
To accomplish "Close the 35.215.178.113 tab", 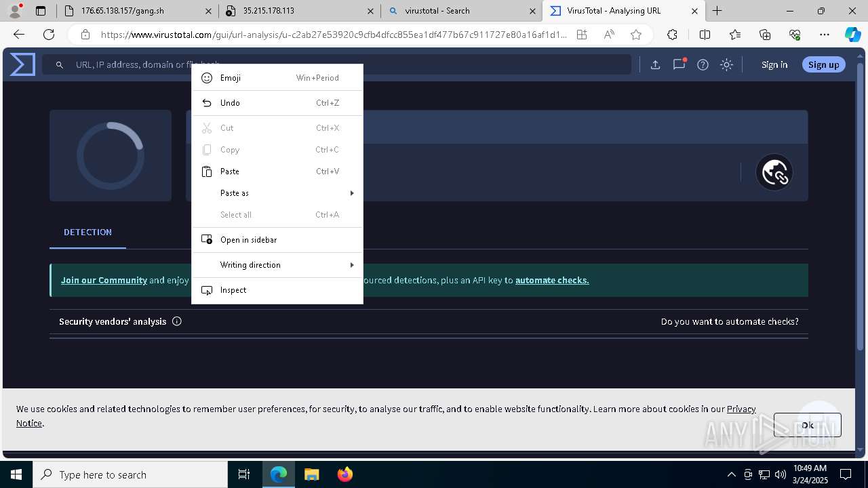I will 370,11.
